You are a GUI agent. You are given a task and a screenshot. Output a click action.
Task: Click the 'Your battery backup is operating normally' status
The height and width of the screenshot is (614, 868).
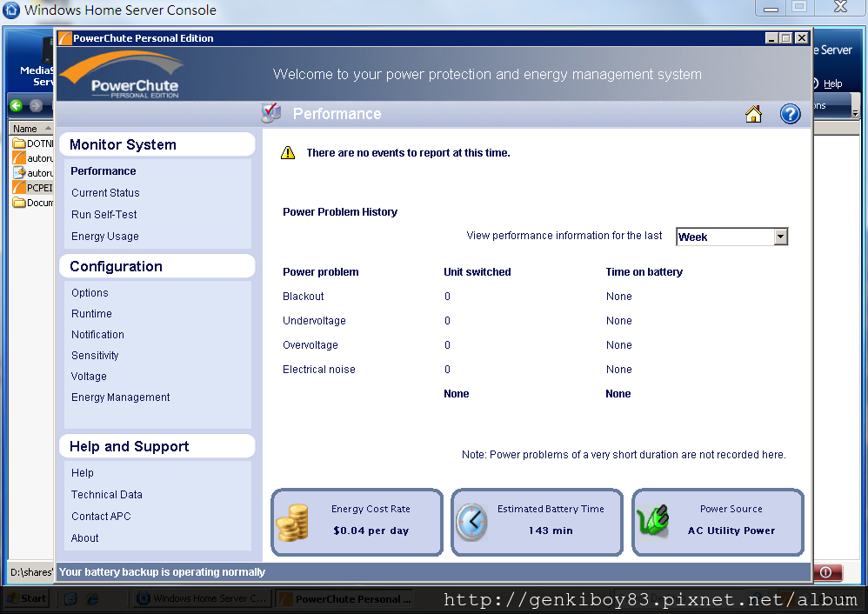[162, 572]
